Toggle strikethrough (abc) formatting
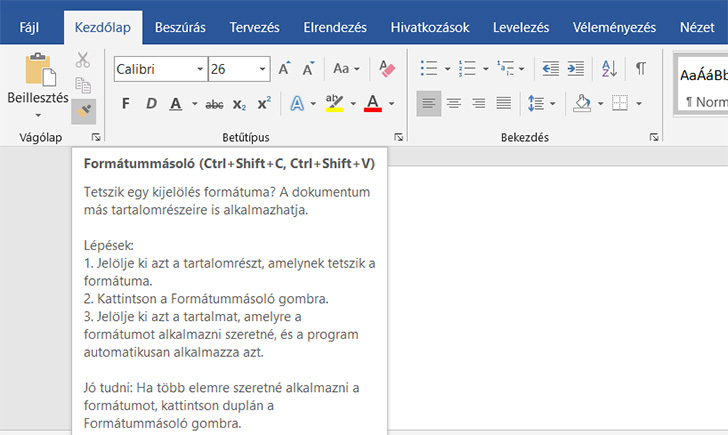Image resolution: width=728 pixels, height=435 pixels. pos(213,104)
